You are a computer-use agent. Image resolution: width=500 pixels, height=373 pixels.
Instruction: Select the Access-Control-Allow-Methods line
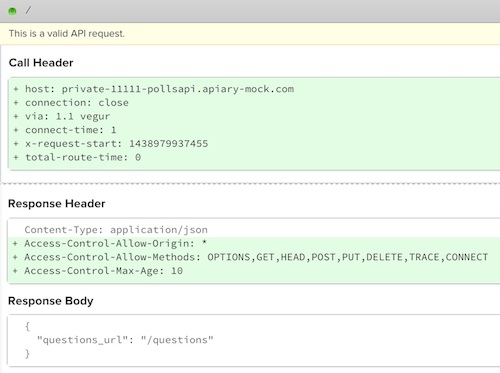pyautogui.click(x=250, y=257)
